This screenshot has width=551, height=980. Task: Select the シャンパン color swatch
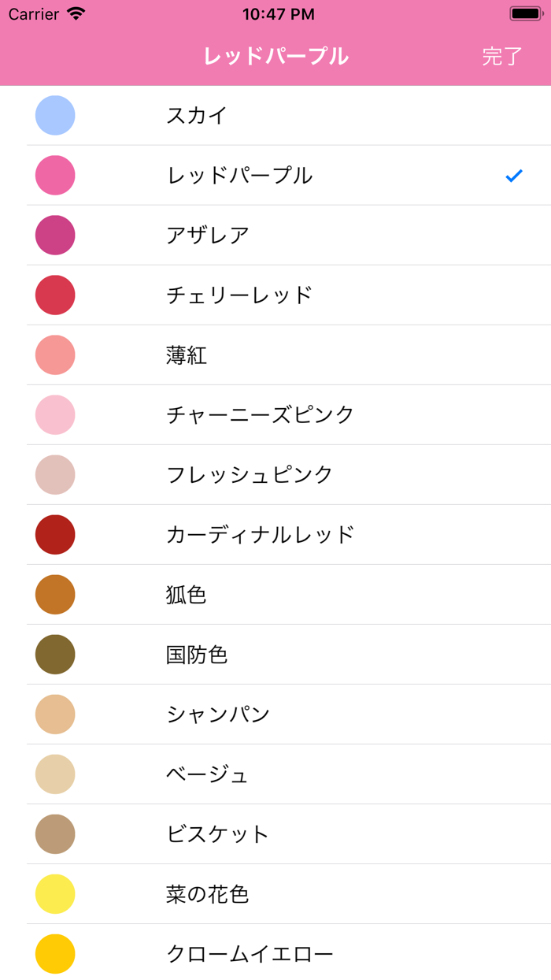click(55, 715)
